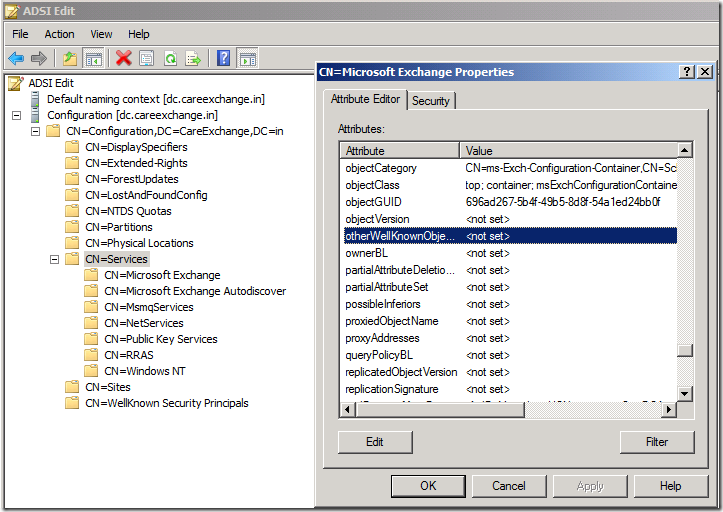Click the Back arrow toolbar icon
The width and height of the screenshot is (723, 512).
click(x=16, y=59)
